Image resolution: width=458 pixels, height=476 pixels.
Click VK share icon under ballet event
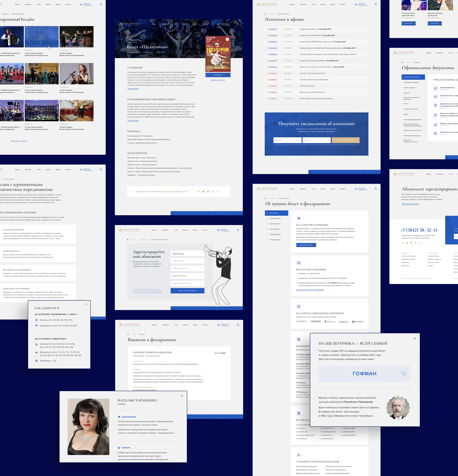point(198,192)
